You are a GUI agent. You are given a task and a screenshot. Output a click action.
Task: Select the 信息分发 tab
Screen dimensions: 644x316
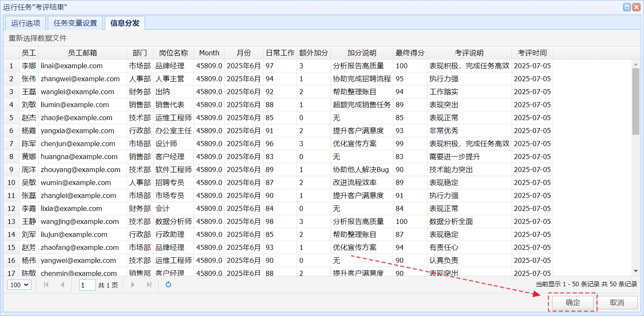point(125,23)
